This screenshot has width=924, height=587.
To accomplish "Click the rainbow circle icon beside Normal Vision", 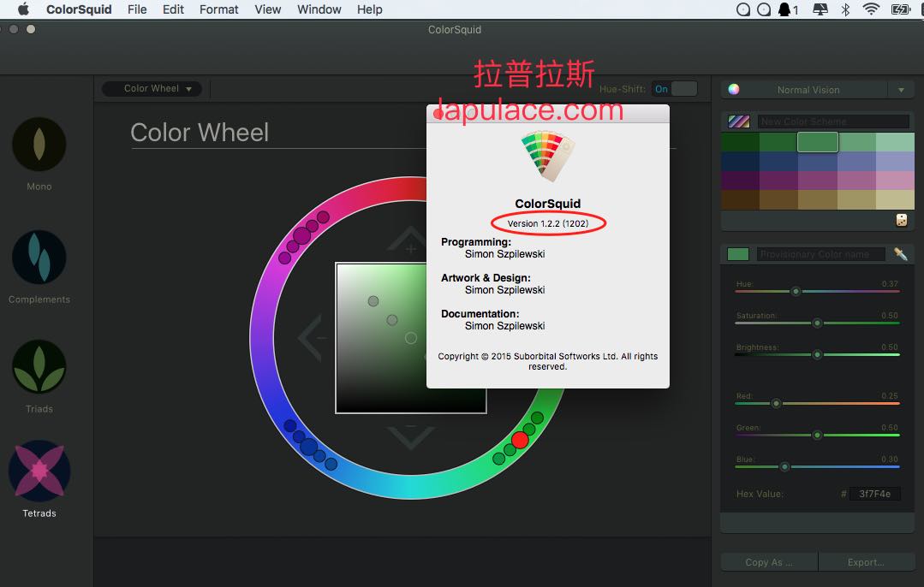I will pyautogui.click(x=734, y=90).
